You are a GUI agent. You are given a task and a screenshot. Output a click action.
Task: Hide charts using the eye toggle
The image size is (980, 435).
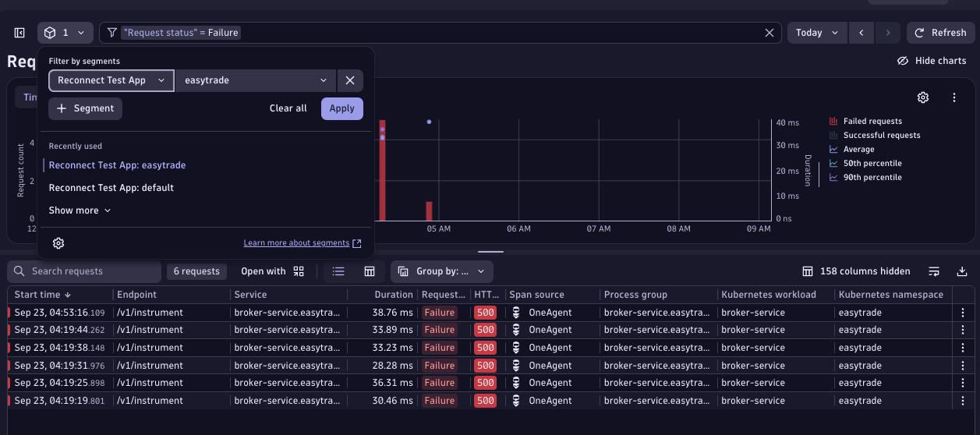tap(931, 61)
